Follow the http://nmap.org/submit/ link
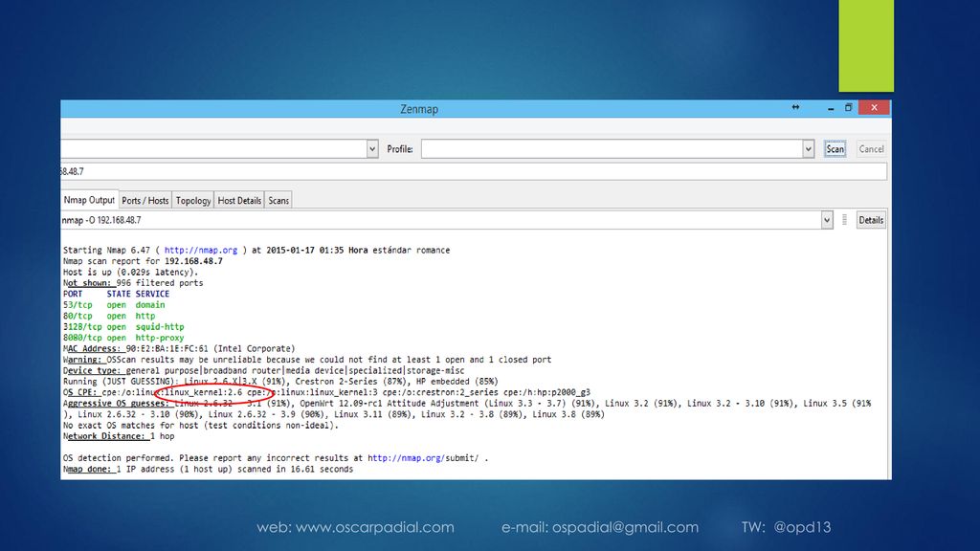The width and height of the screenshot is (980, 551). point(423,458)
